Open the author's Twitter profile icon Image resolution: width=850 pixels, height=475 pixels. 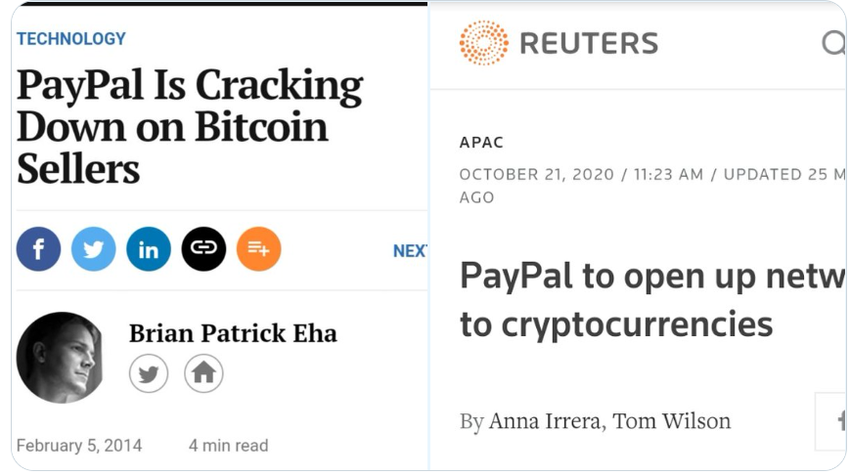tap(148, 374)
